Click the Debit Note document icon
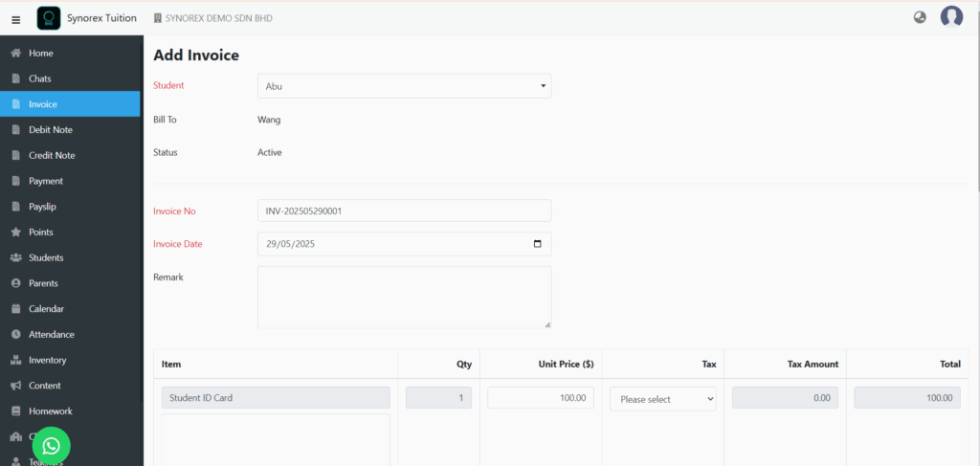The height and width of the screenshot is (466, 980). click(x=16, y=130)
